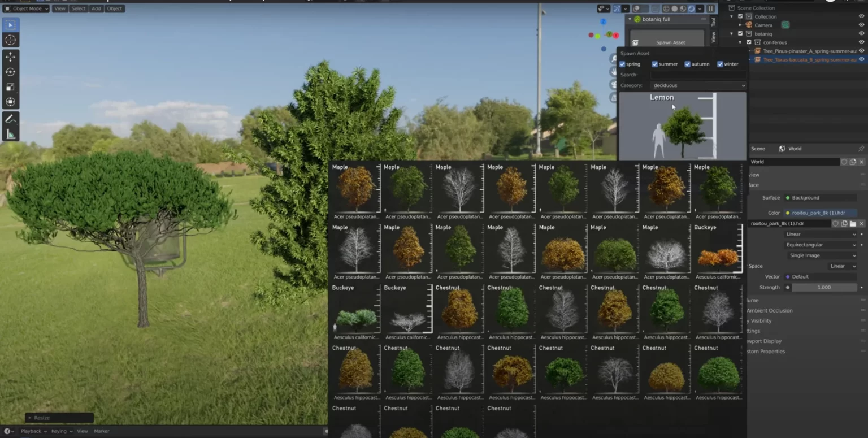Open image file browser folder icon
Viewport: 868px width, 438px height.
click(x=853, y=223)
